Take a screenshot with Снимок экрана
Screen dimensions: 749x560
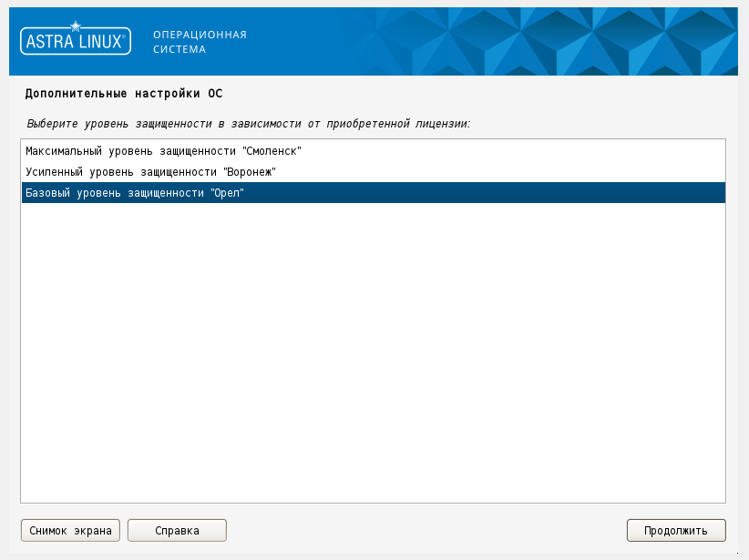(x=70, y=530)
